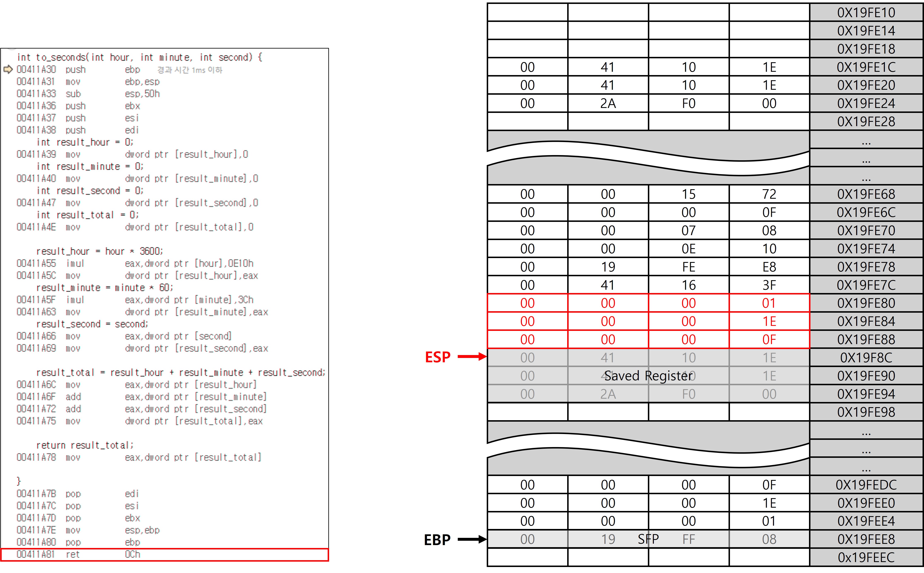Click the yellow current-instruction arrow icon
Viewport: 924px width, 573px height.
pyautogui.click(x=8, y=69)
